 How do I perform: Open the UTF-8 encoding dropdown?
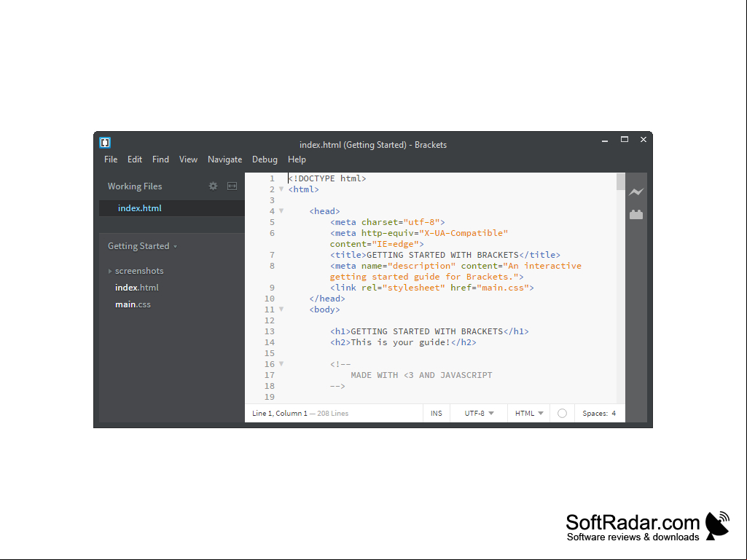(479, 414)
